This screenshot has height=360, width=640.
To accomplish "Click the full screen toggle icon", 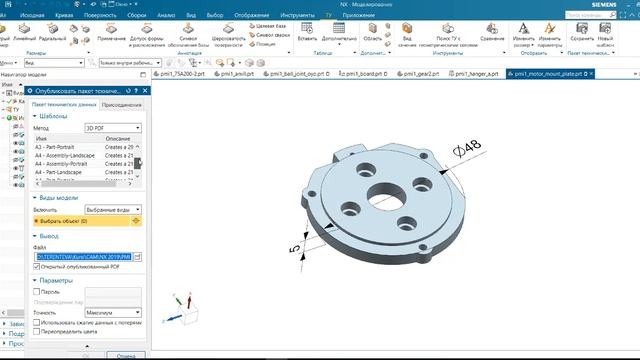I will point(623,15).
